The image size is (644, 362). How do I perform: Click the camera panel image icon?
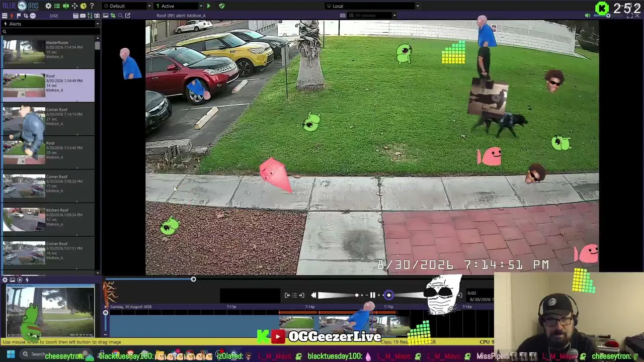click(x=13, y=280)
